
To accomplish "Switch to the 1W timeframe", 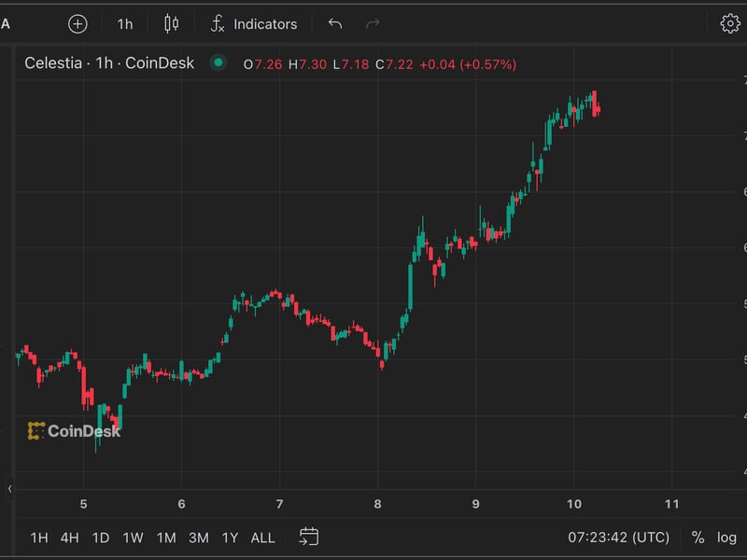I will 131,539.
